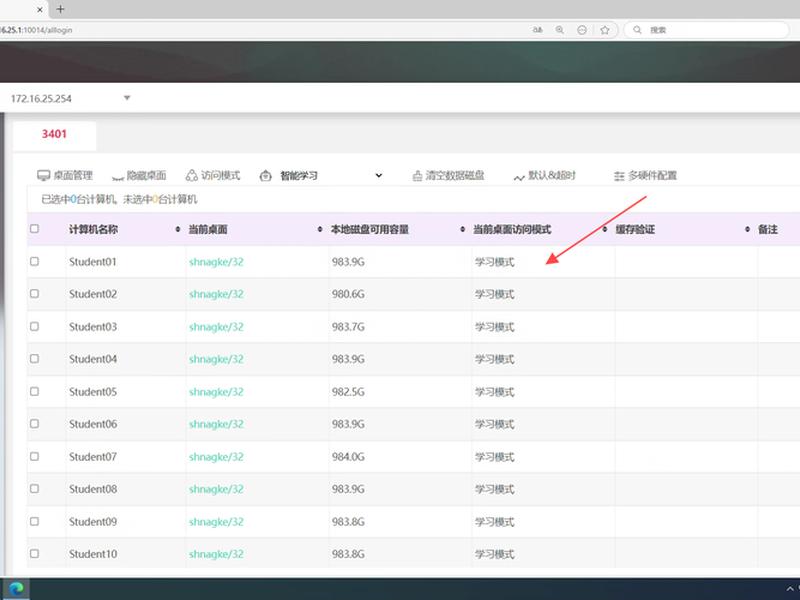
Task: Open new browser tab with plus button
Action: 60,9
